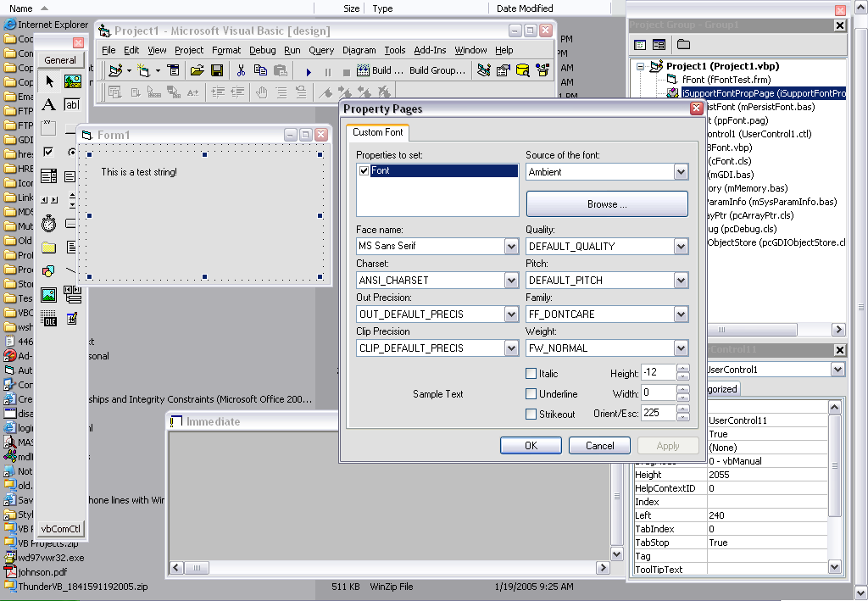Screen dimensions: 868x601
Task: Select the Pointer tool in toolbox
Action: (49, 81)
